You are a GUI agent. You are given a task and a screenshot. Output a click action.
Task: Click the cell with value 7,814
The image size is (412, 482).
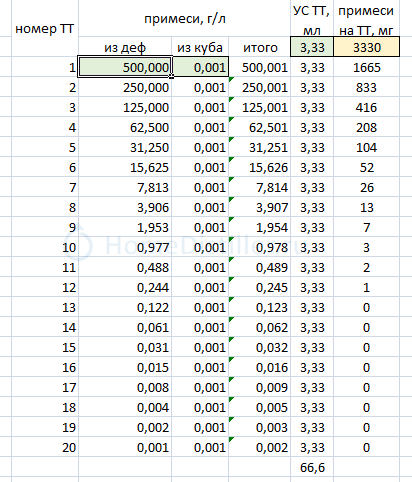[260, 187]
